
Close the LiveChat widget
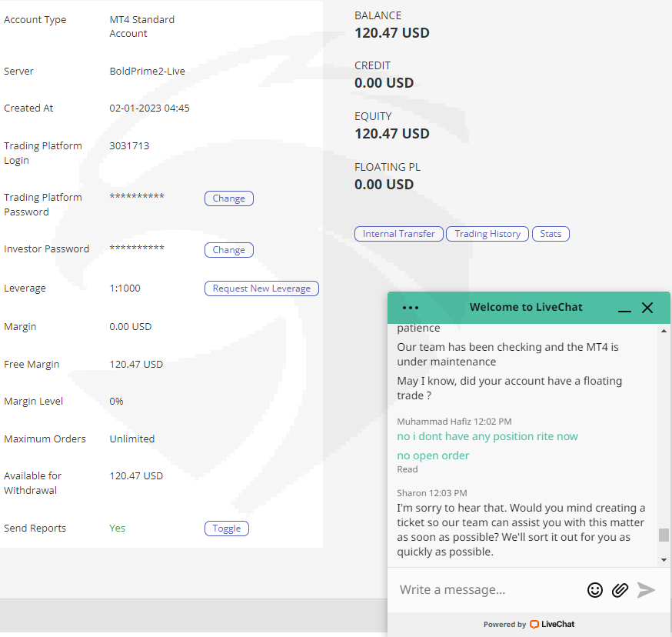click(x=647, y=308)
